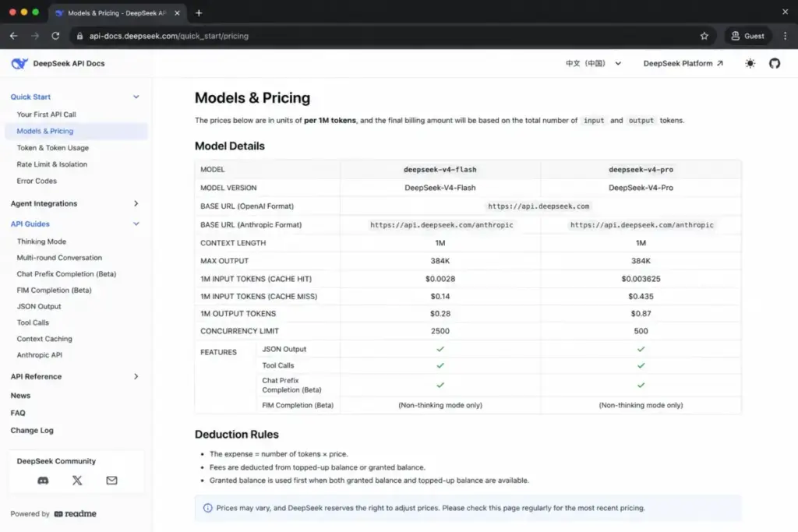
Task: Expand the API Reference section chevron
Action: 136,376
